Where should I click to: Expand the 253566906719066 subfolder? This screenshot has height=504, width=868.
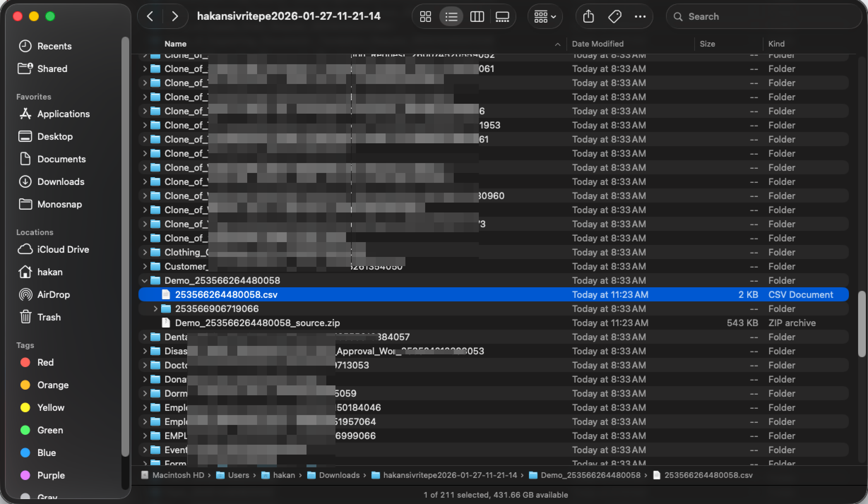pos(155,309)
